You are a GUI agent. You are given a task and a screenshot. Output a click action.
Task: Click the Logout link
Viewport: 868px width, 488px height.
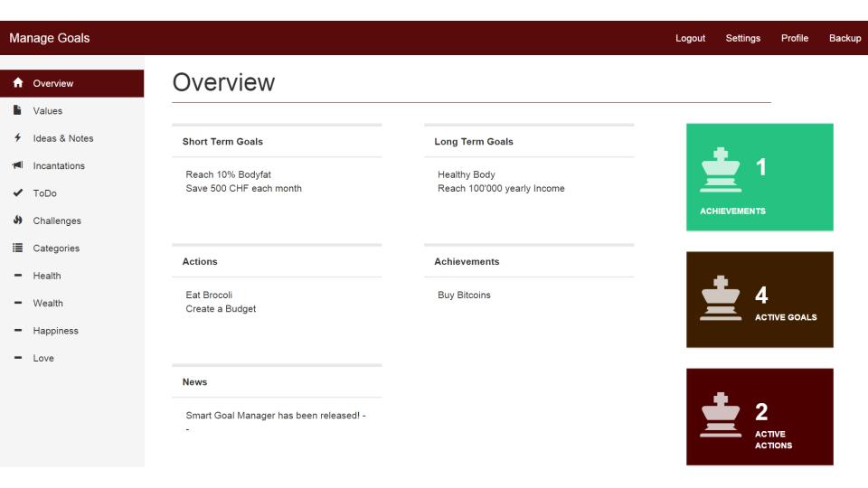[690, 38]
